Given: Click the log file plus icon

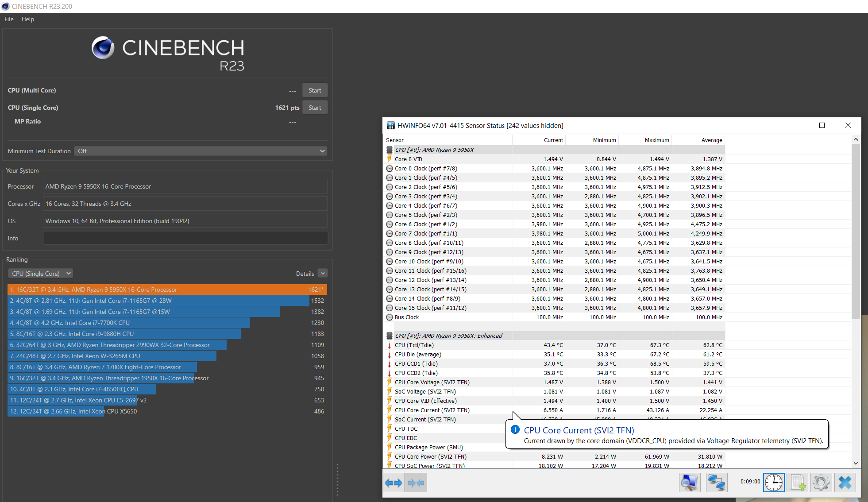Looking at the screenshot, I should [798, 483].
